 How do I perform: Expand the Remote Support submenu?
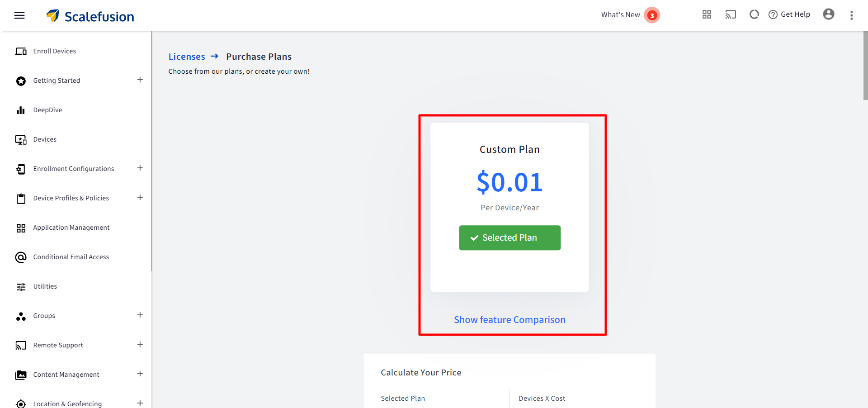coord(140,345)
